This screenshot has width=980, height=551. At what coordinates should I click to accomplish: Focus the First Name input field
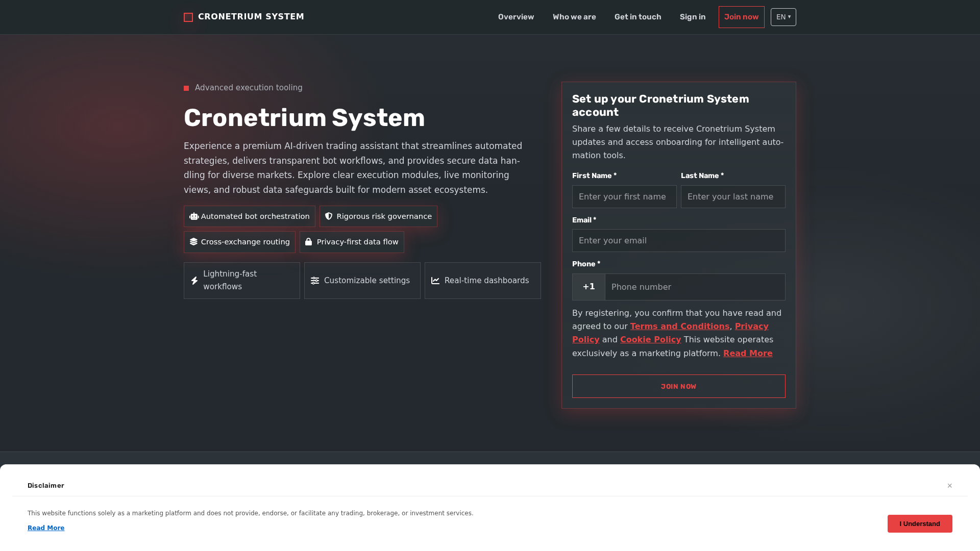coord(624,196)
